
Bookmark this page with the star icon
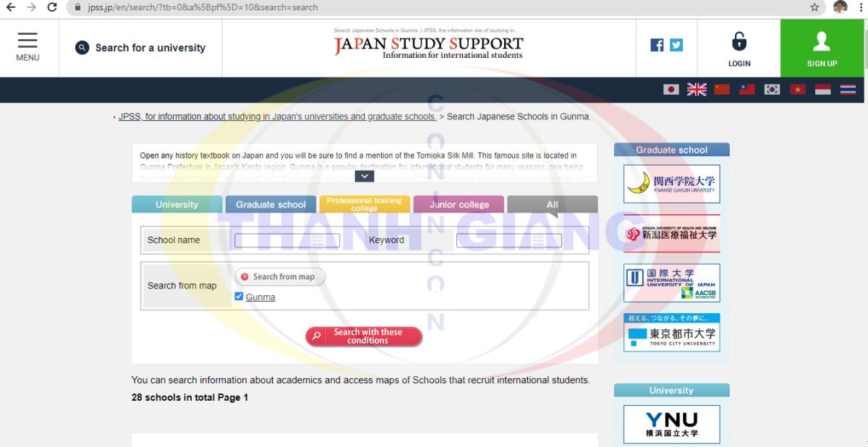[814, 7]
